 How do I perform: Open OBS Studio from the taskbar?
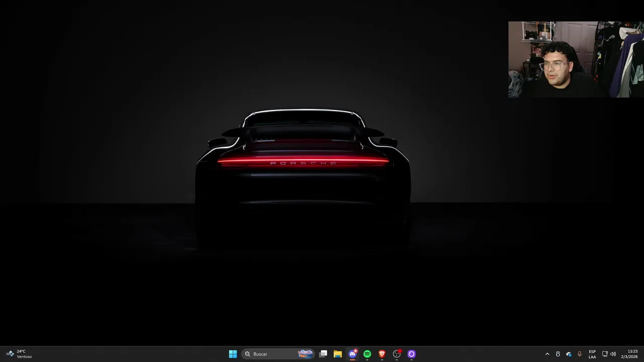pos(397,354)
